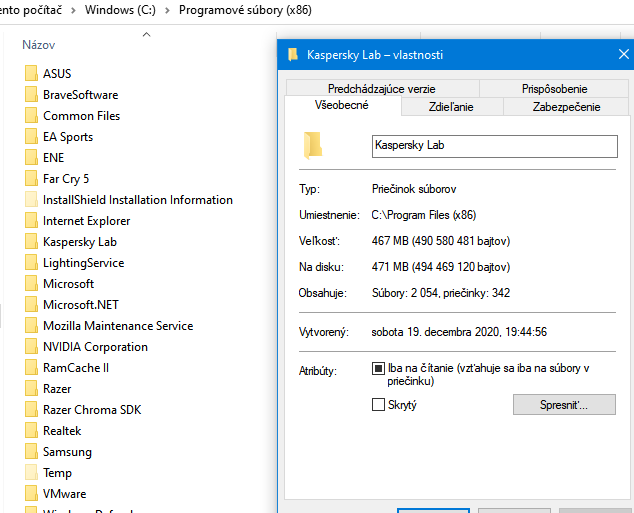This screenshot has width=634, height=513.
Task: Sort by the Názov column header
Action: pyautogui.click(x=39, y=45)
